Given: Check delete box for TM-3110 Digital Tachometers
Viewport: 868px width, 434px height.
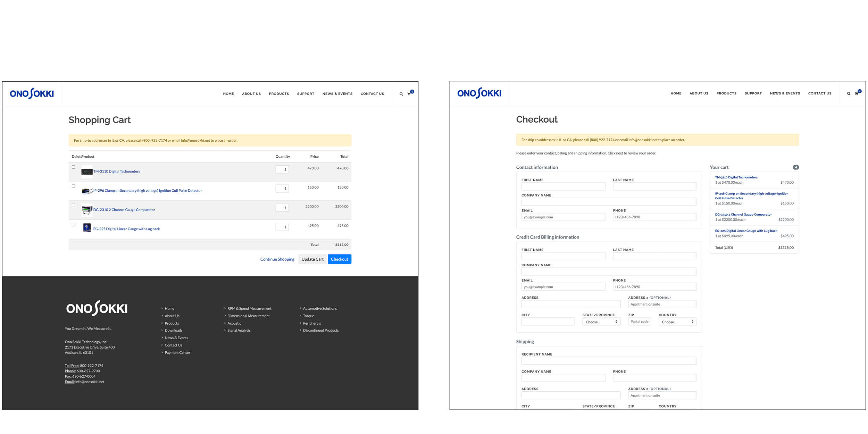Looking at the screenshot, I should click(x=74, y=167).
